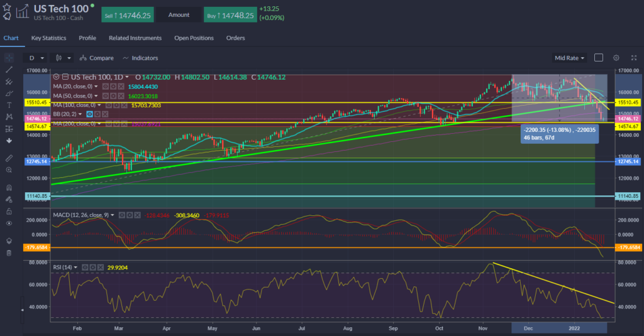Open the Open Positions tab
The height and width of the screenshot is (336, 644).
(x=194, y=38)
